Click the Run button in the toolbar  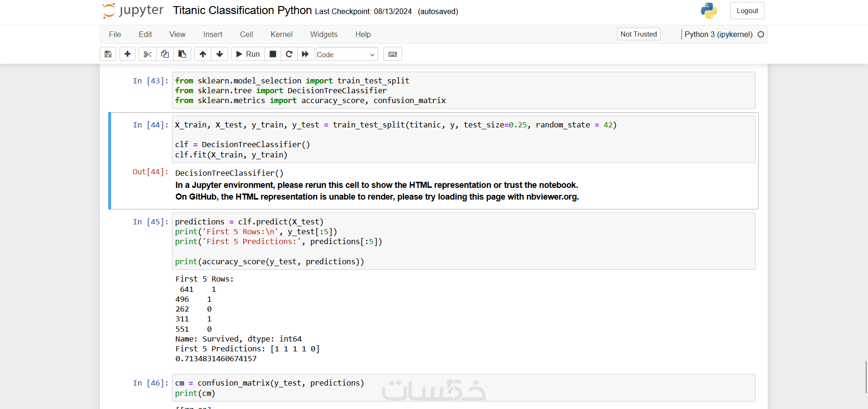[x=248, y=54]
